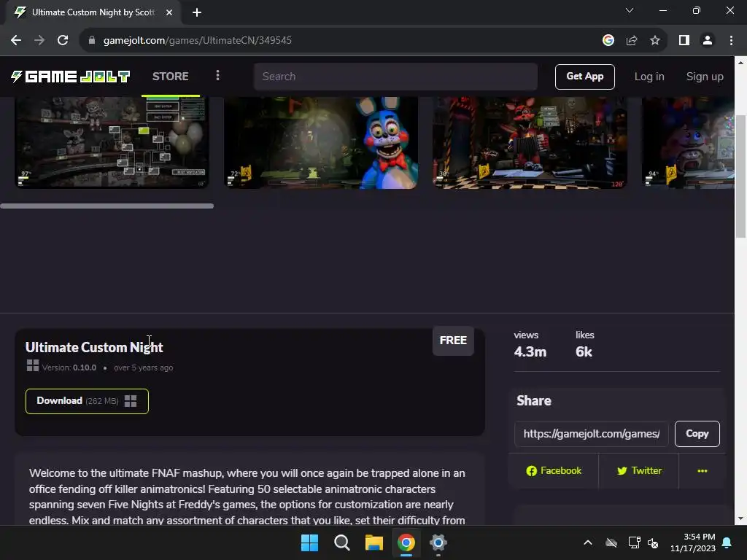Click the FREE price tag
Viewport: 747px width, 560px height.
click(x=453, y=341)
